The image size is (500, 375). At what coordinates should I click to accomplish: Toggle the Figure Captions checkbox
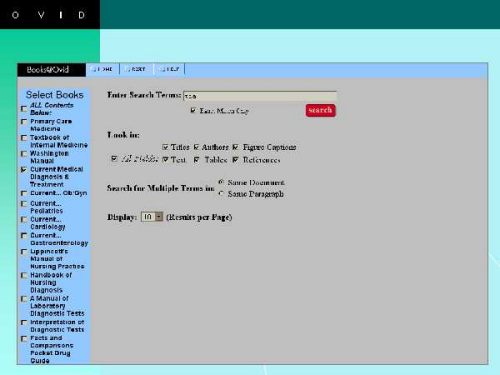[236, 147]
